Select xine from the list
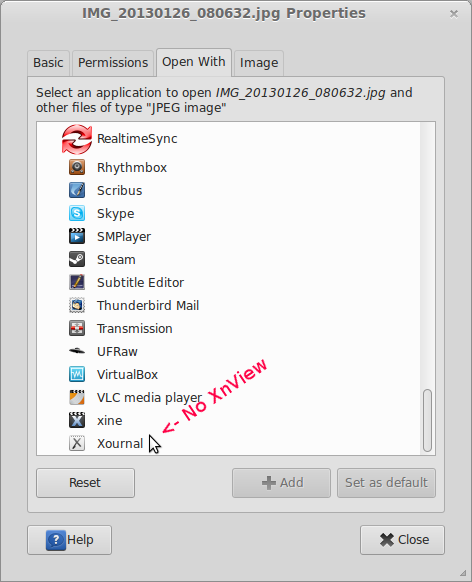 109,421
